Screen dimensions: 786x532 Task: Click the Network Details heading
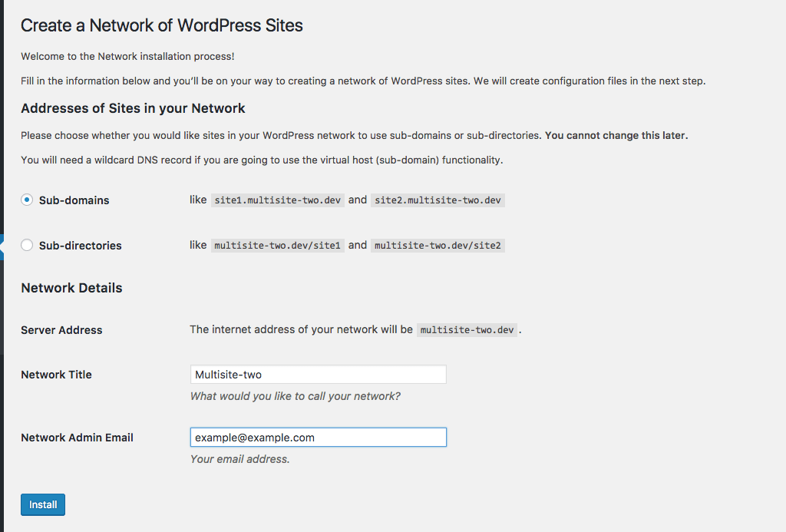(71, 288)
